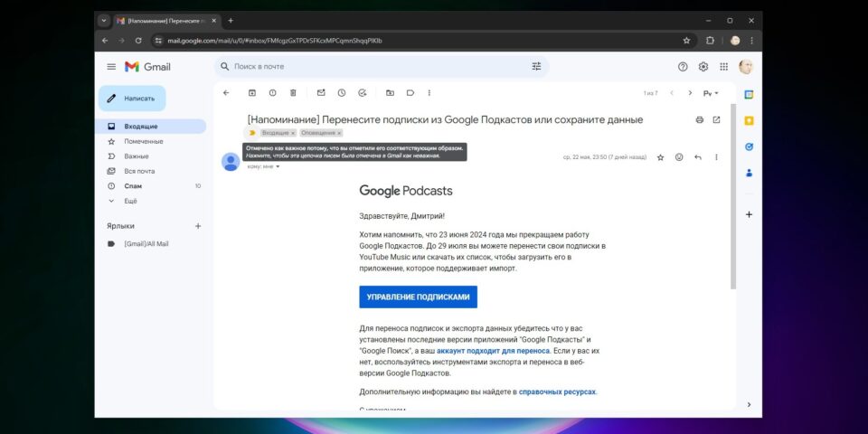This screenshot has width=868, height=434.
Task: Open the Chrome profile avatar
Action: point(735,41)
